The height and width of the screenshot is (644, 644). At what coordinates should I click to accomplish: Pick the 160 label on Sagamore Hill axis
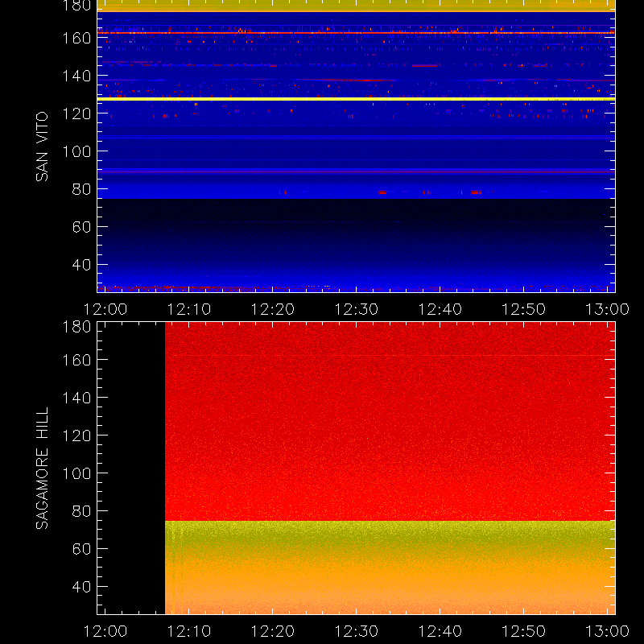(x=76, y=360)
